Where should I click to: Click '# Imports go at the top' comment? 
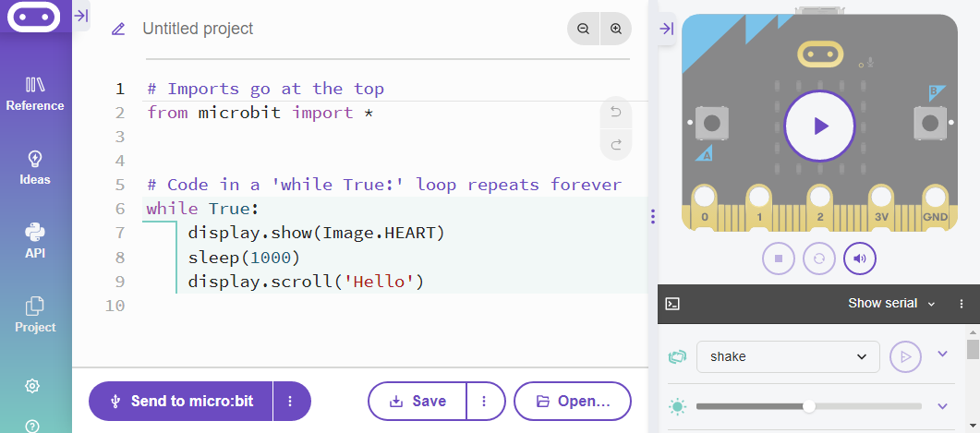click(266, 89)
